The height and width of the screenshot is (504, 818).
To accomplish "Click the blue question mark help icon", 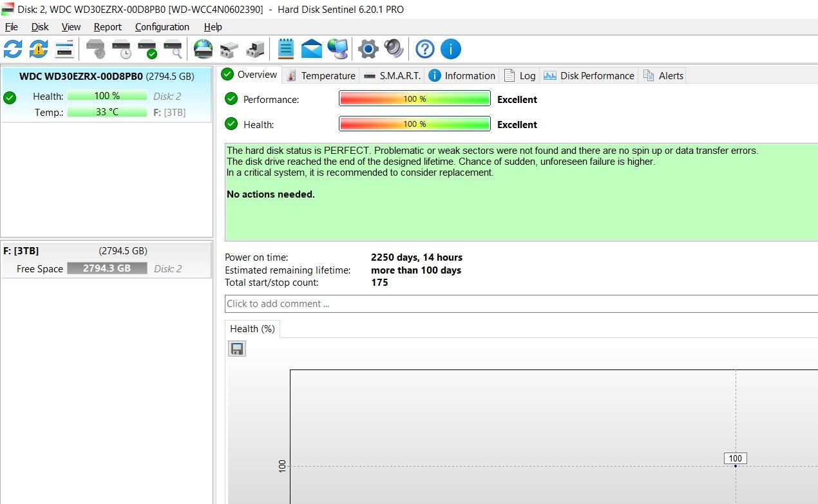I will [425, 49].
